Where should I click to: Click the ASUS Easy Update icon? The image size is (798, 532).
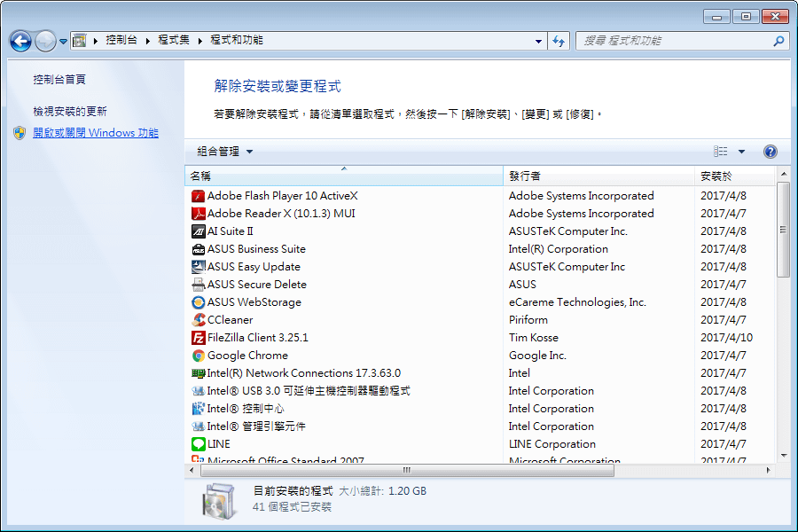pyautogui.click(x=198, y=267)
